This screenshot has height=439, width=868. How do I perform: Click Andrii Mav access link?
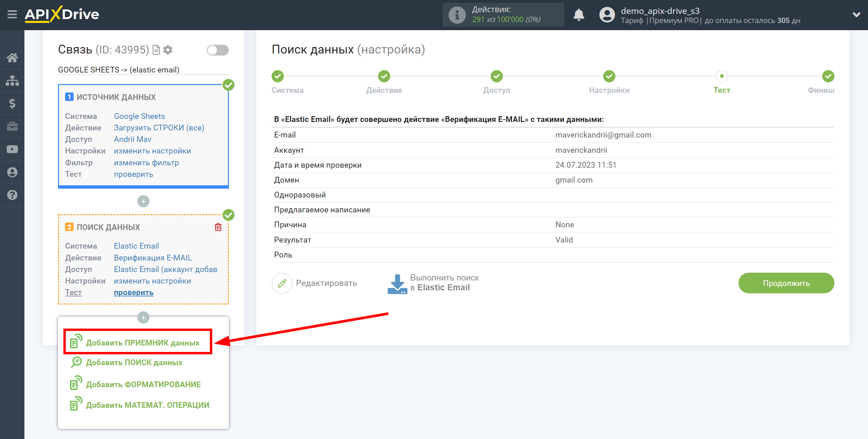pyautogui.click(x=133, y=139)
